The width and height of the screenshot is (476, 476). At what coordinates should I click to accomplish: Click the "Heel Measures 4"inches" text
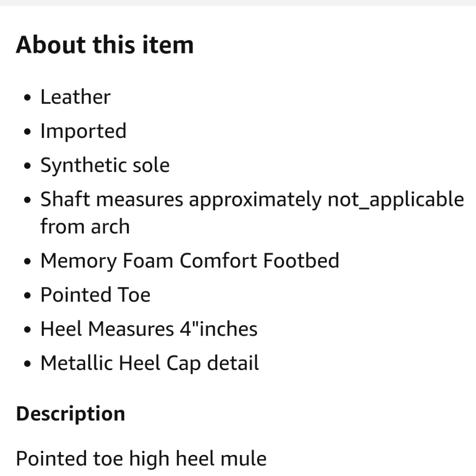[x=149, y=329]
